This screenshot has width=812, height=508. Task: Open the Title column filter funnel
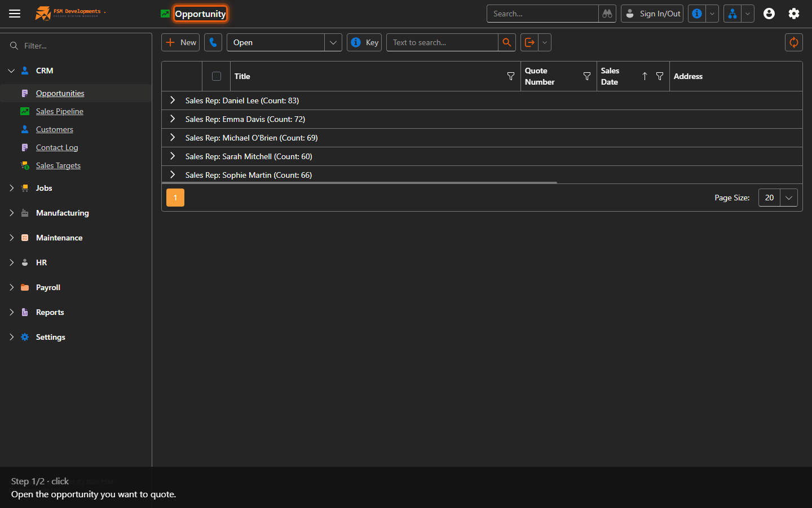(511, 76)
